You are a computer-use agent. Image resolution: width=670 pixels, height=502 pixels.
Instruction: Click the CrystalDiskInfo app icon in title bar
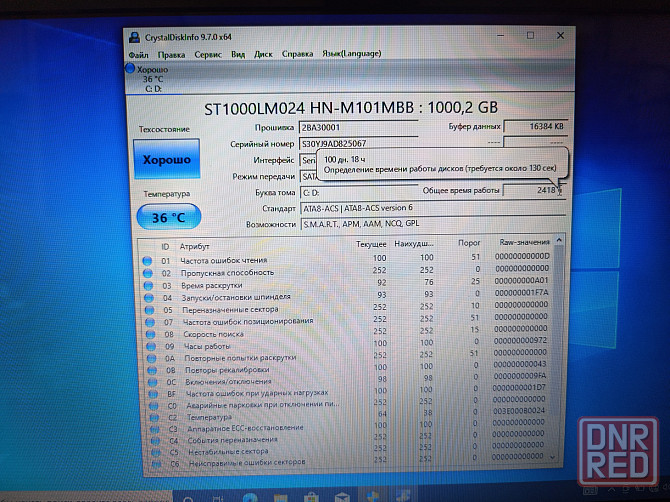134,37
